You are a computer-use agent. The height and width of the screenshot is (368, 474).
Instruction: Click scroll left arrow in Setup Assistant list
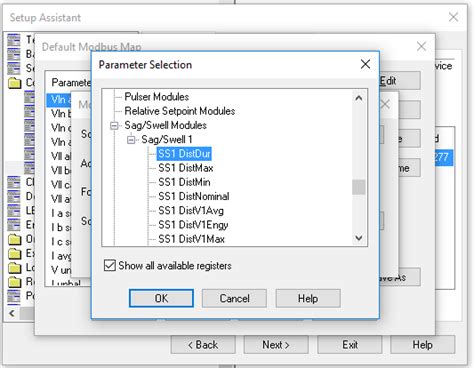click(x=12, y=313)
